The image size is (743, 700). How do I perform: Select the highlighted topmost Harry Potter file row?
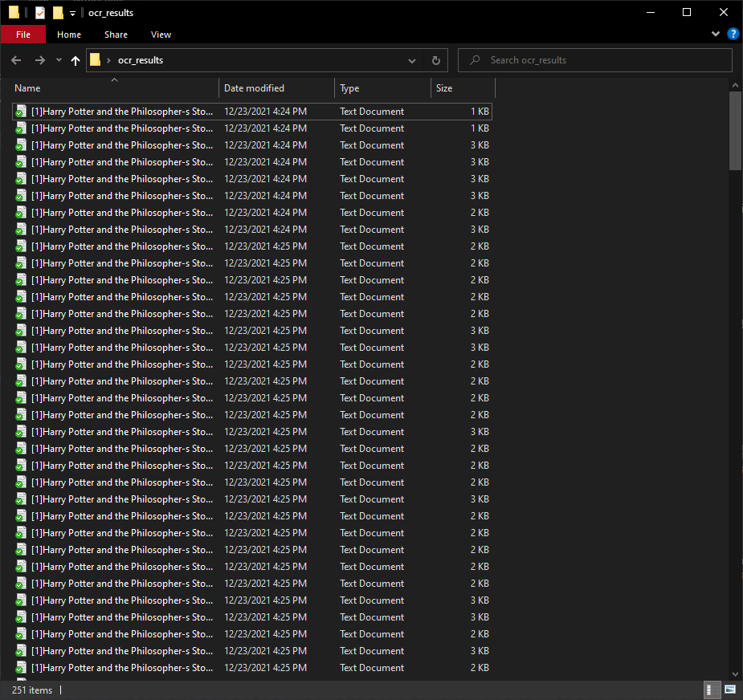coord(252,112)
